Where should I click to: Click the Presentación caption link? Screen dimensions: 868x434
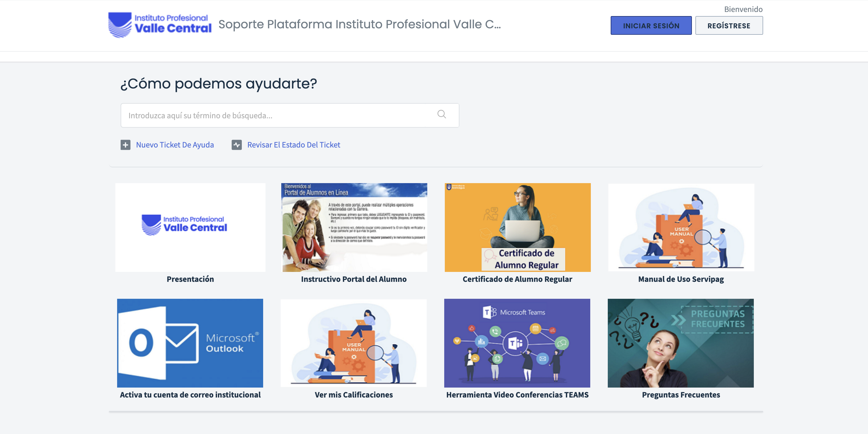click(190, 279)
